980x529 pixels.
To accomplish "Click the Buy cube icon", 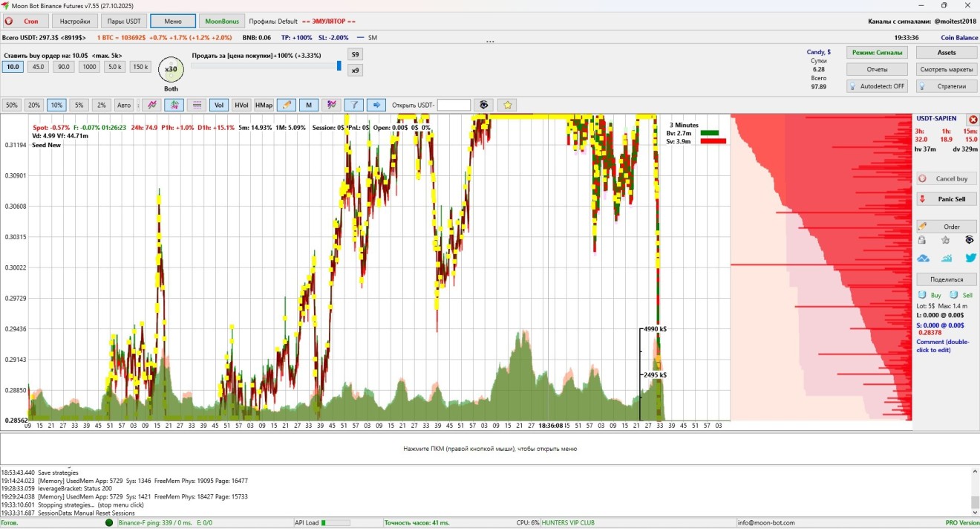I will click(922, 295).
